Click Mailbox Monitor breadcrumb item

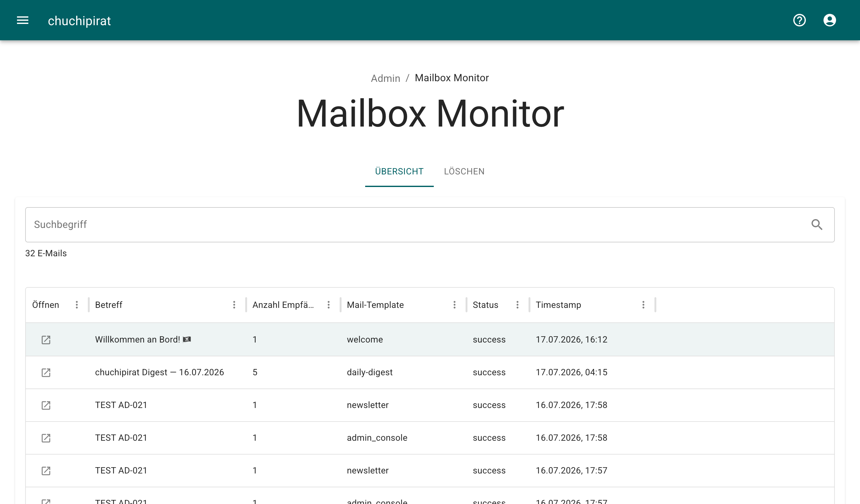point(451,78)
